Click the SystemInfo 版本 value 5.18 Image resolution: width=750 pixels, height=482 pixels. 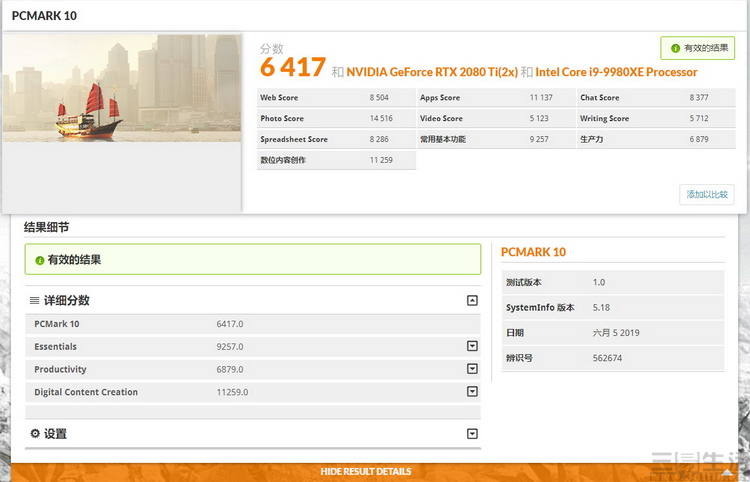(x=601, y=307)
